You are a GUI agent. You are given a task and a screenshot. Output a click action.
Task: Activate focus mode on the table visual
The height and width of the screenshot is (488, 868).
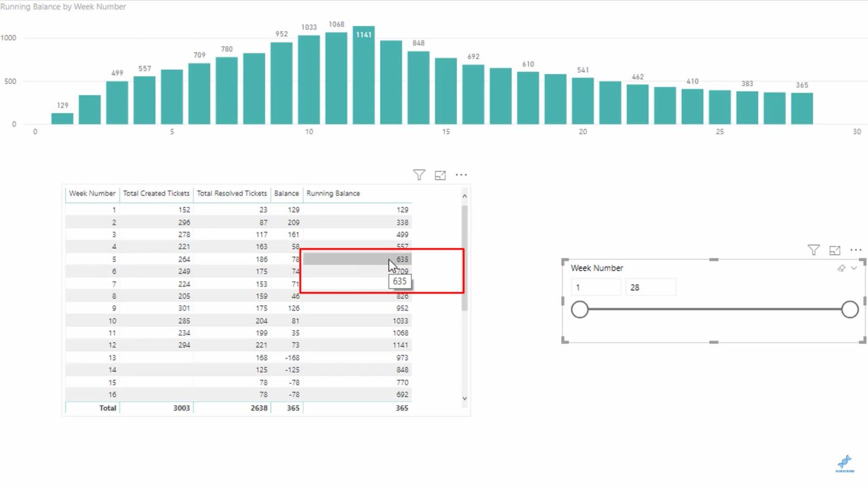coord(440,176)
